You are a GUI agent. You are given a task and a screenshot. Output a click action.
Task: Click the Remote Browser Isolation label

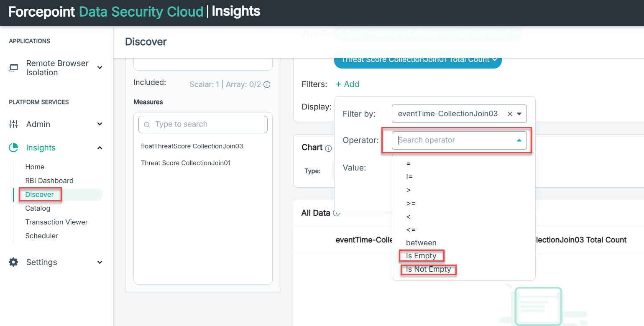57,68
